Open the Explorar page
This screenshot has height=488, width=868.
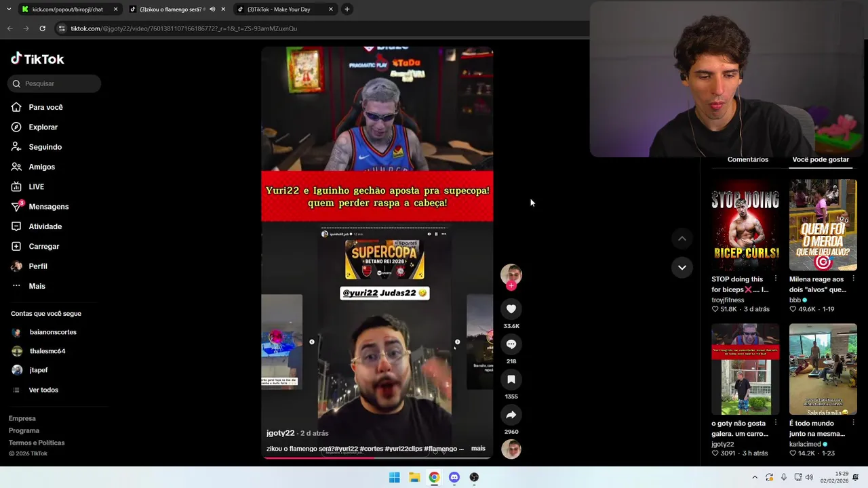pyautogui.click(x=43, y=127)
